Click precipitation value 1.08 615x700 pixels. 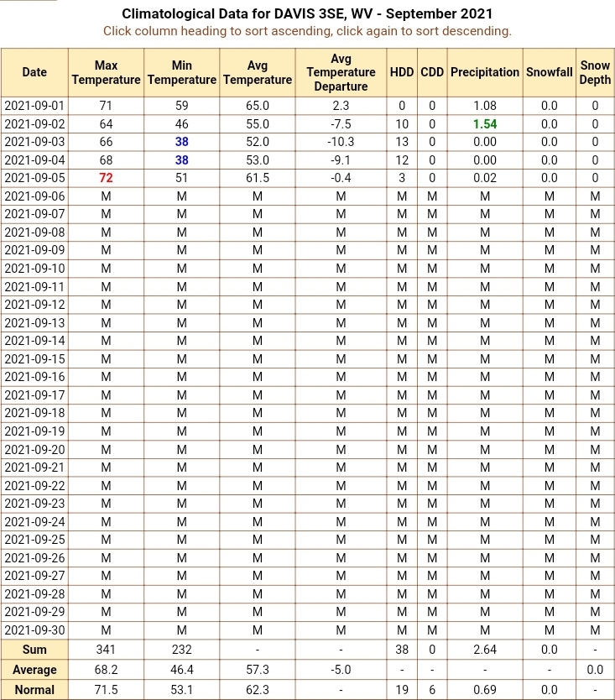point(485,106)
